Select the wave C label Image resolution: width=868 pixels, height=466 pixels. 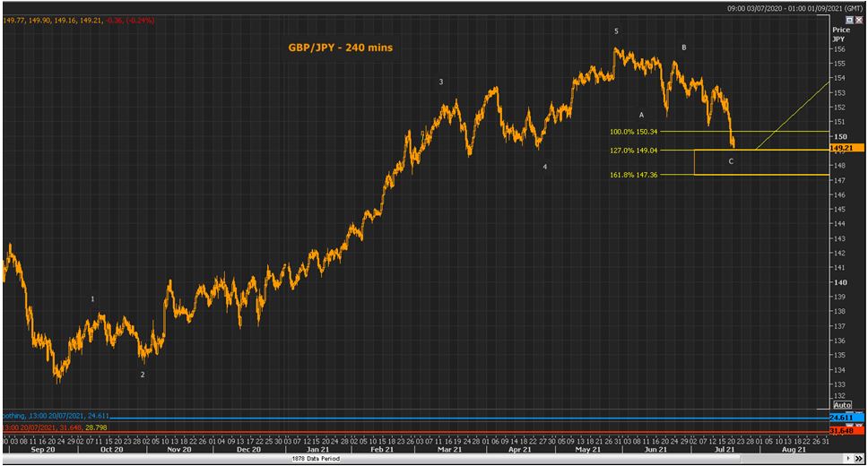[x=731, y=161]
